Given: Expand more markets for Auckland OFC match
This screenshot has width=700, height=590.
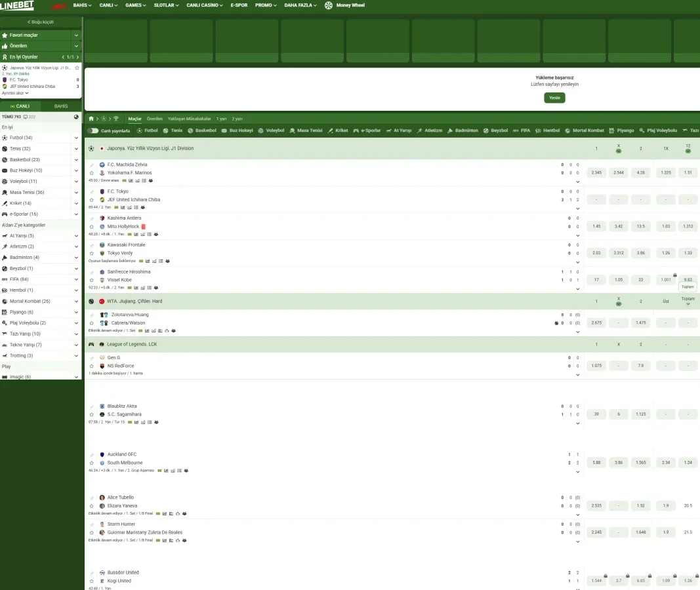Looking at the screenshot, I should 578,472.
